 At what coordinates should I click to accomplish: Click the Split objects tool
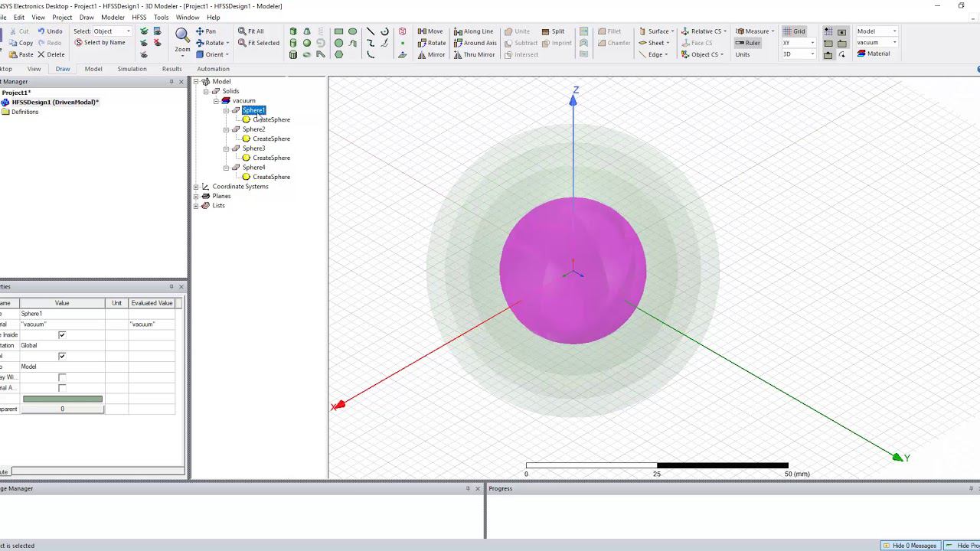553,31
